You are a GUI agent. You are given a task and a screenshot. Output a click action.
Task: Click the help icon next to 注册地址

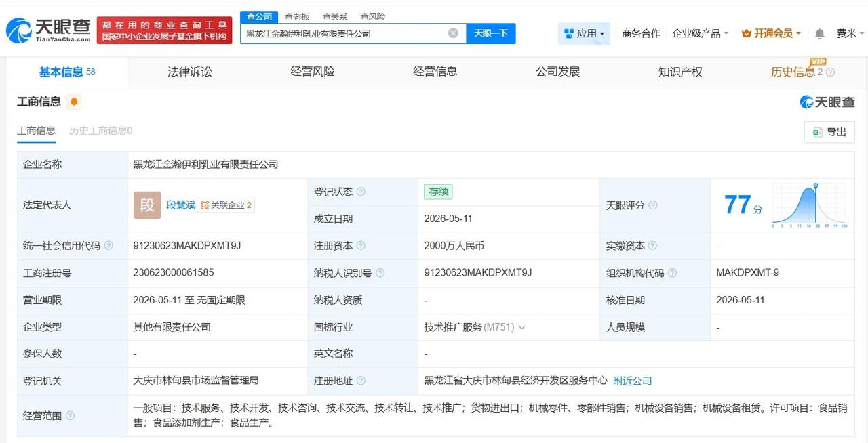361,381
